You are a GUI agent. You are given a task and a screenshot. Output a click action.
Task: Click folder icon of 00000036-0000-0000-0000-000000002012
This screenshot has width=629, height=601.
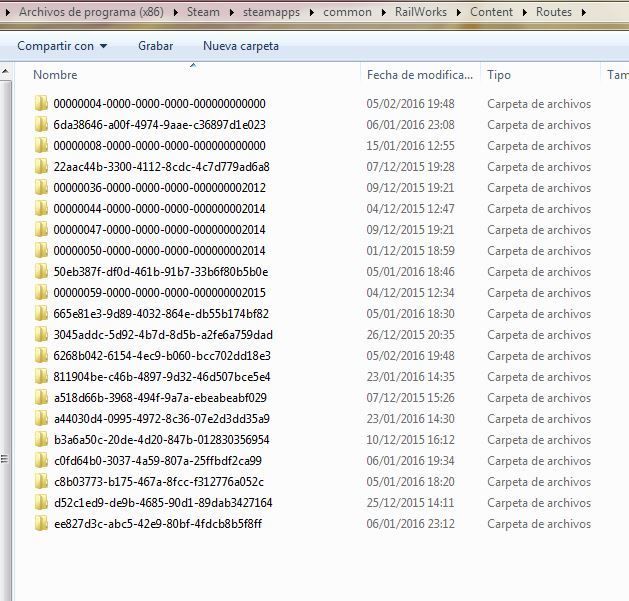41,187
